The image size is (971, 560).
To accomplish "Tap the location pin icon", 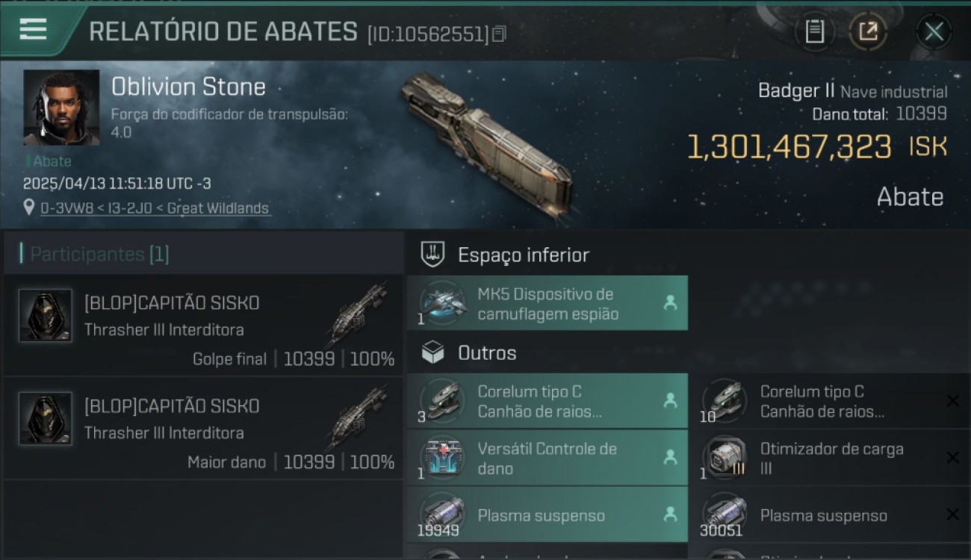I will tap(29, 208).
